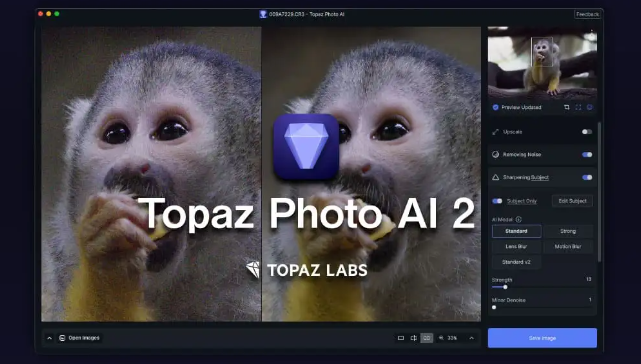641x364 pixels.
Task: Click the Removing Noise circle icon
Action: click(x=495, y=155)
